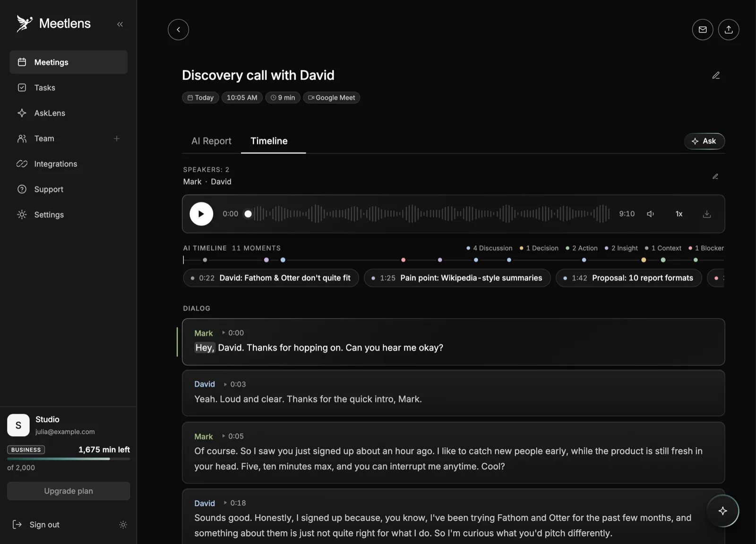Go back using the round arrow button
The image size is (756, 544).
[178, 29]
